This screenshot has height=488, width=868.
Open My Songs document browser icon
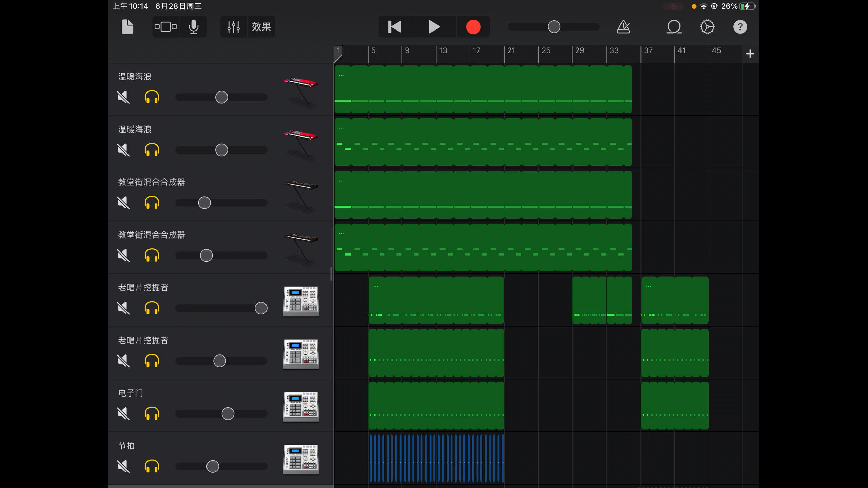[127, 27]
